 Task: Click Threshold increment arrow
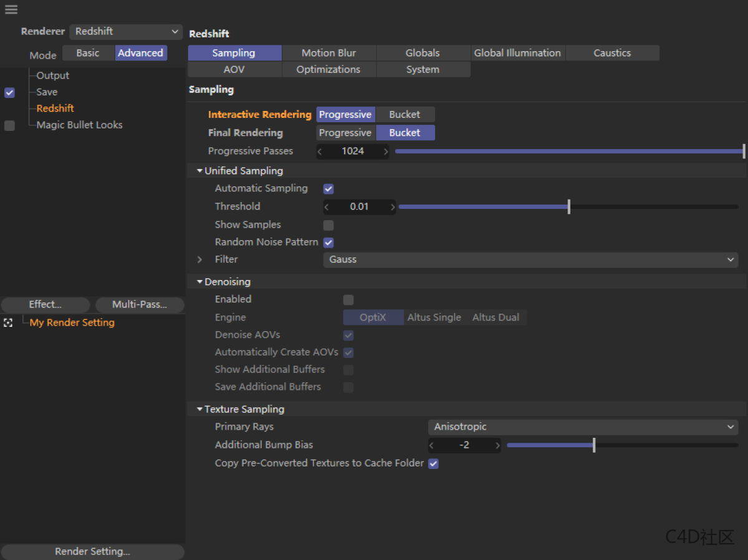coord(392,207)
